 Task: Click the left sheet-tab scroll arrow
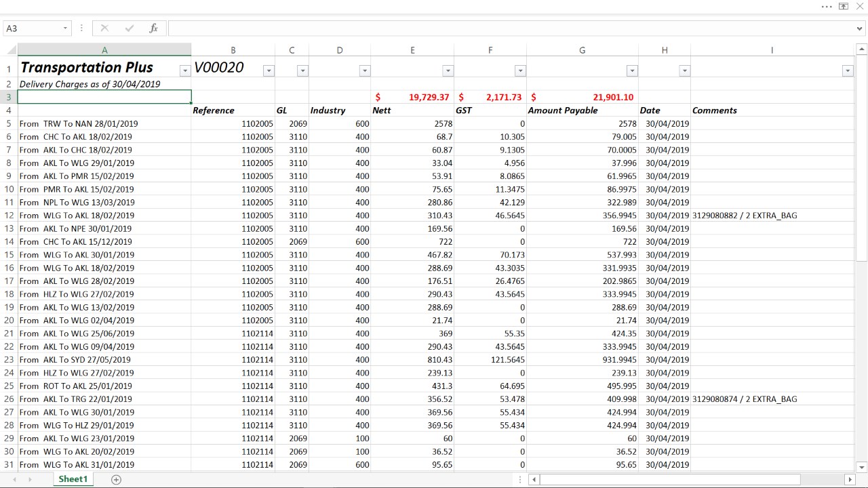(14, 479)
